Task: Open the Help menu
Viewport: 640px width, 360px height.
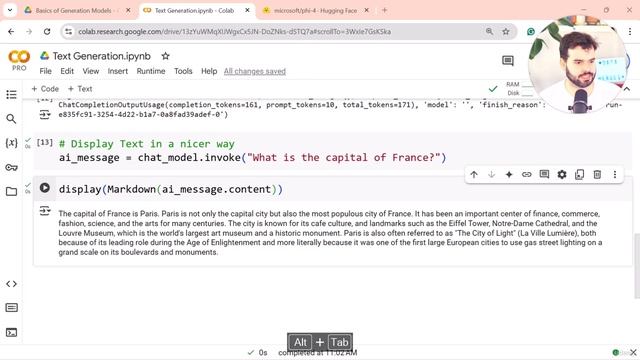Action: (209, 71)
